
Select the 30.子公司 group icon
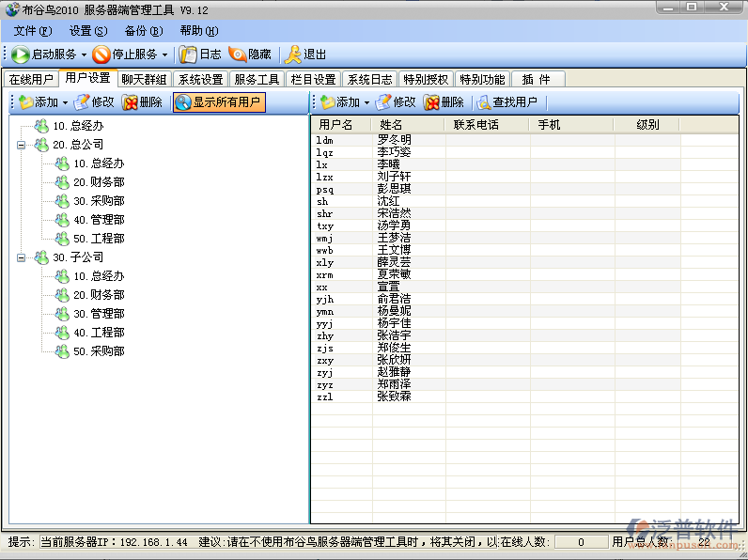tap(41, 257)
